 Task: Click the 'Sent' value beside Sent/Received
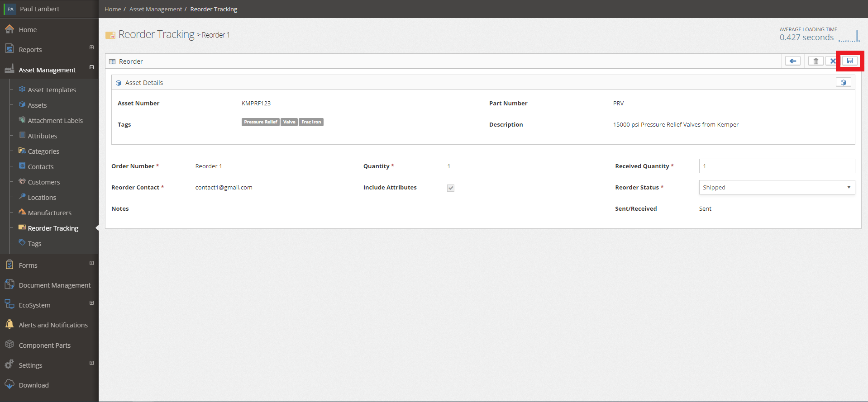705,209
